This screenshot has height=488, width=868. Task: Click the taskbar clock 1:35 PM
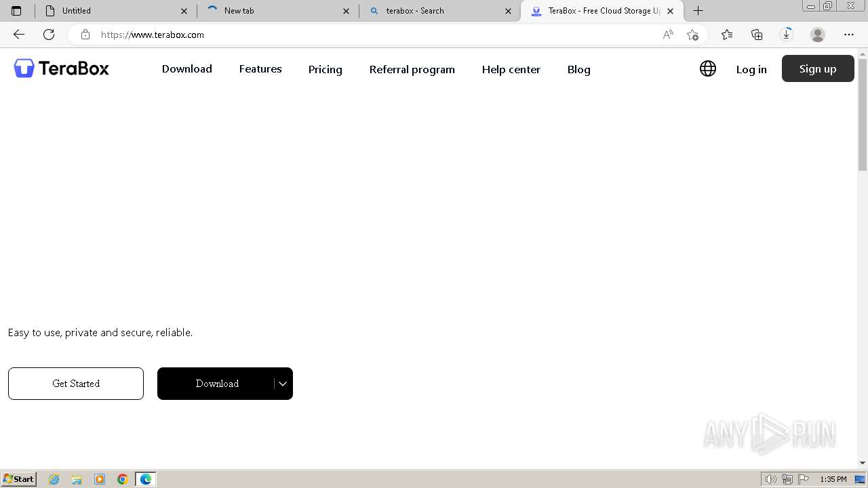[833, 479]
